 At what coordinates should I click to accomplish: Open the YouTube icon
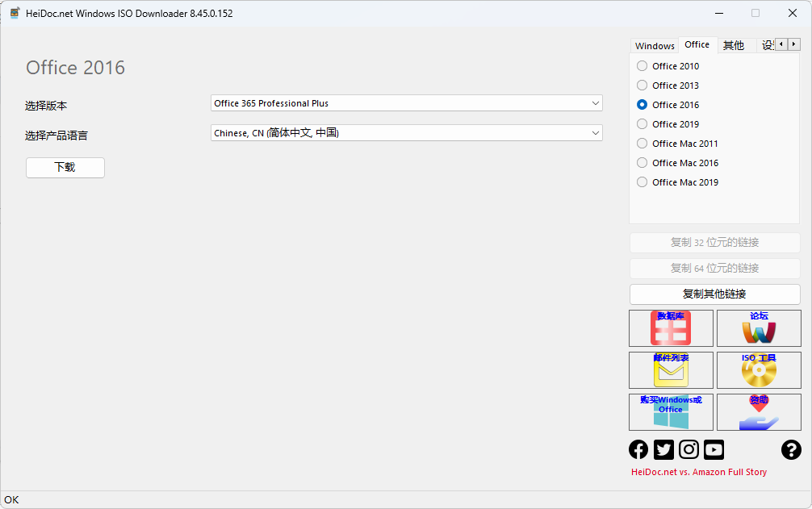714,449
